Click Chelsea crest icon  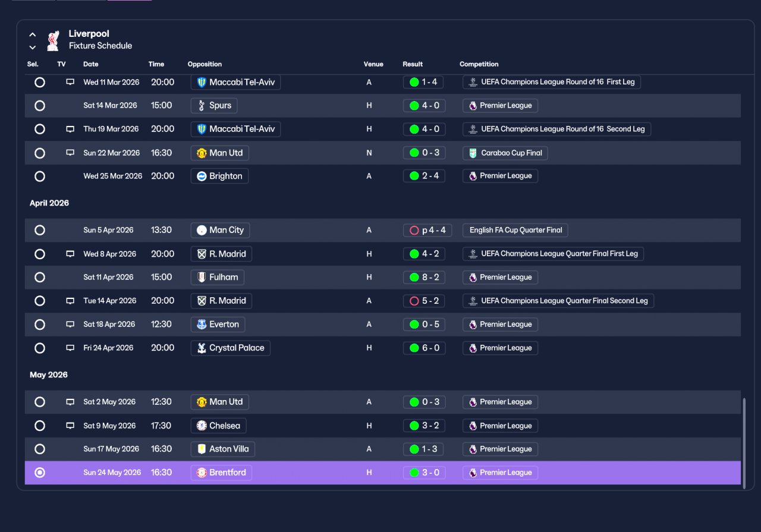point(202,426)
